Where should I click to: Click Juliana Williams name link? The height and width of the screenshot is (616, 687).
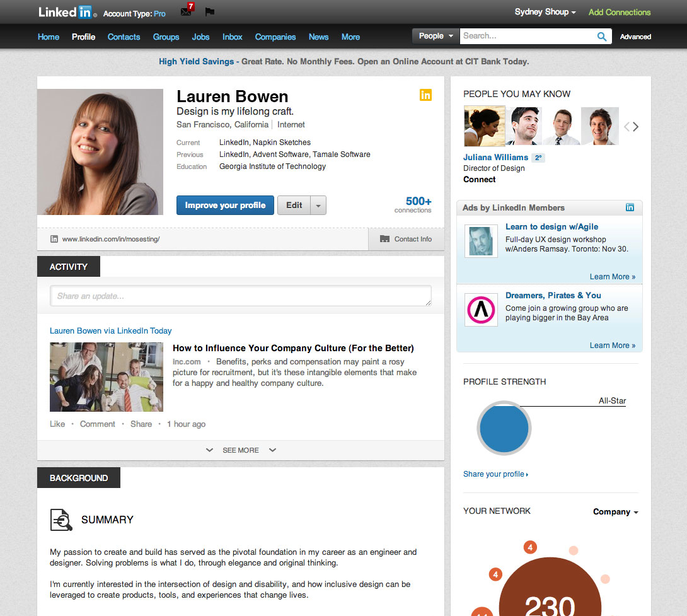coord(495,158)
